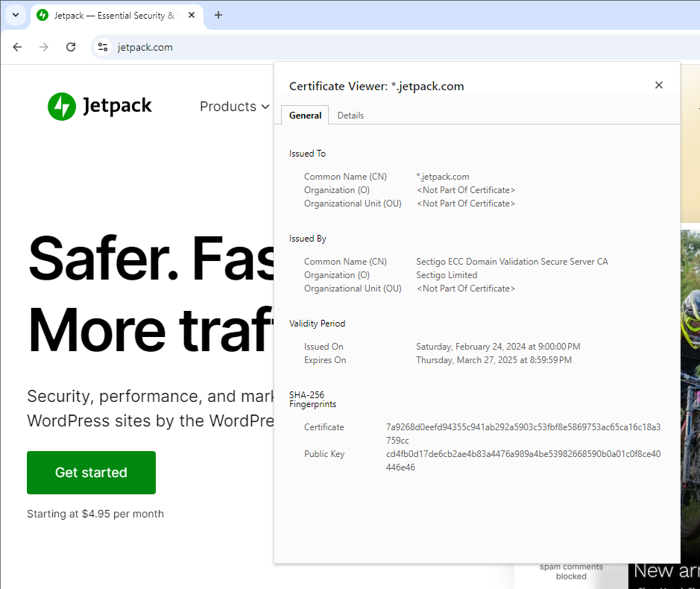Switch to the General tab
The image size is (700, 589).
click(x=305, y=116)
